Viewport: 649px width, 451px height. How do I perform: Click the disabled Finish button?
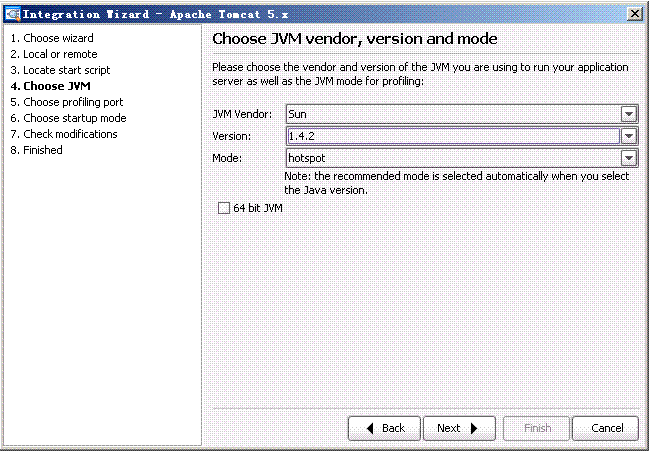tap(536, 428)
